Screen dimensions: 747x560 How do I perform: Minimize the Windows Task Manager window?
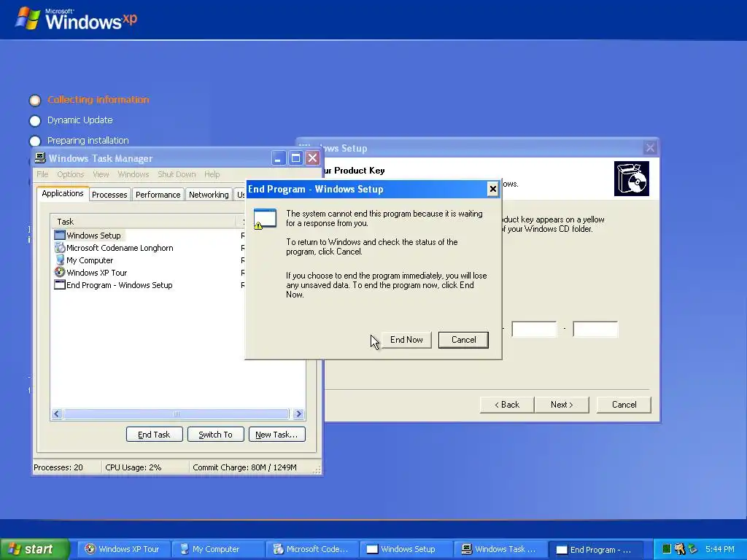(278, 158)
